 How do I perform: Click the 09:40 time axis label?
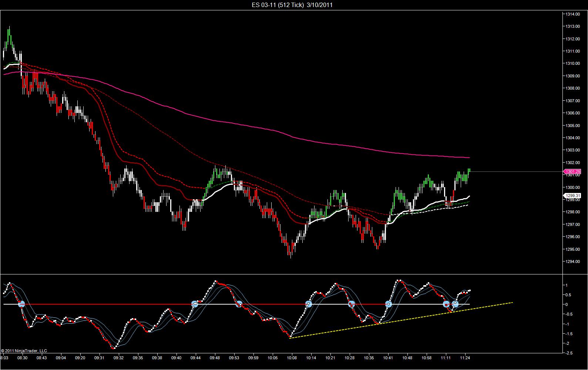[176, 358]
